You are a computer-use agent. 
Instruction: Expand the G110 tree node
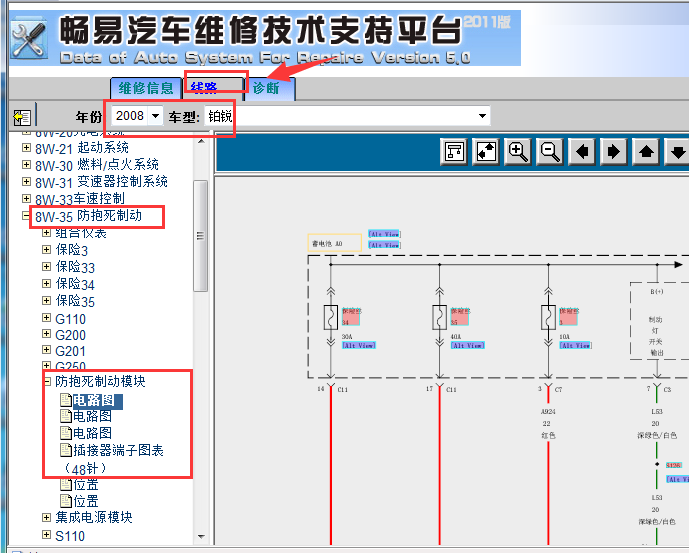[46, 317]
